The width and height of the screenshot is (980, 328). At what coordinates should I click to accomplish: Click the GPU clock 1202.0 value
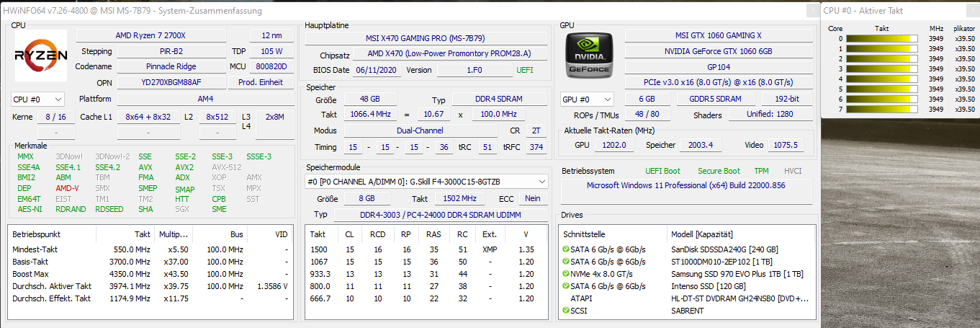pyautogui.click(x=614, y=145)
